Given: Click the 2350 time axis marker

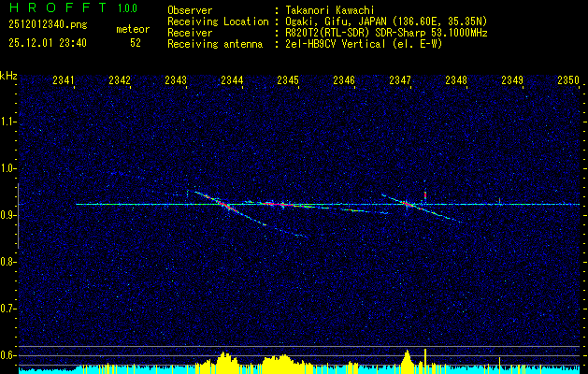Looking at the screenshot, I should (568, 79).
